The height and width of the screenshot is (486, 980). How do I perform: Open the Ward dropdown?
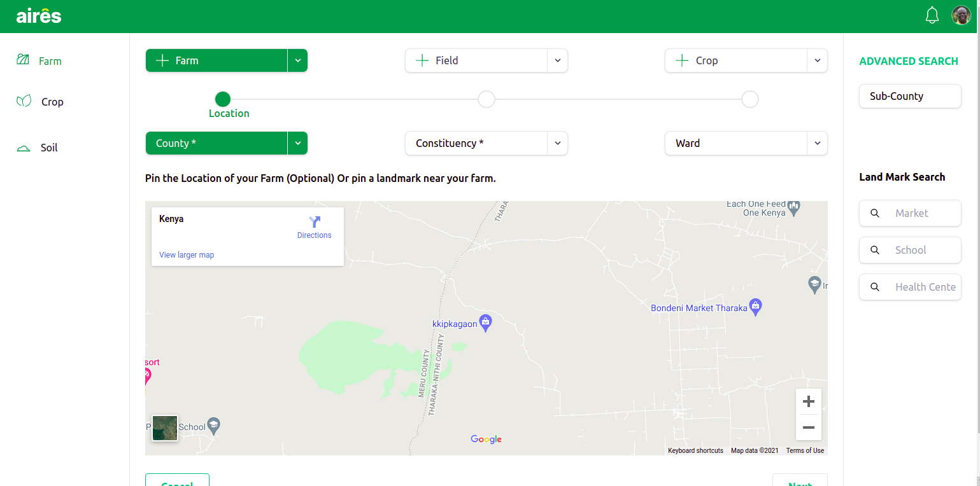click(x=817, y=143)
